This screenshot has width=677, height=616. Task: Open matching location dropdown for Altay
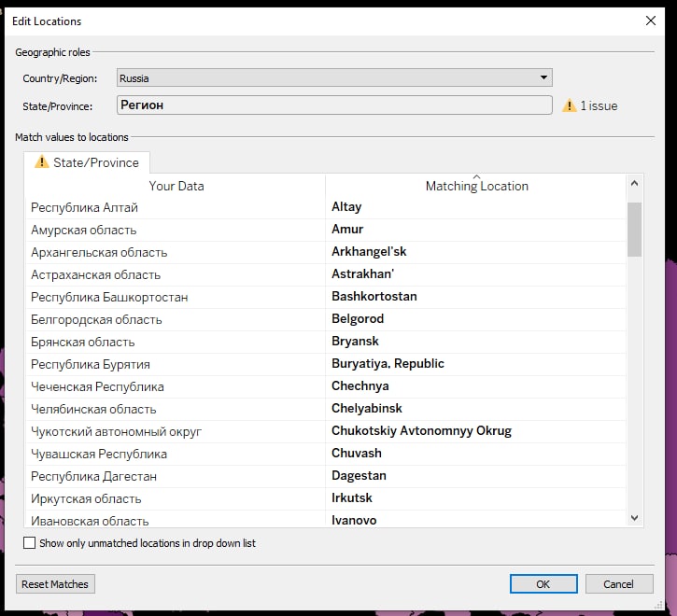[x=474, y=207]
